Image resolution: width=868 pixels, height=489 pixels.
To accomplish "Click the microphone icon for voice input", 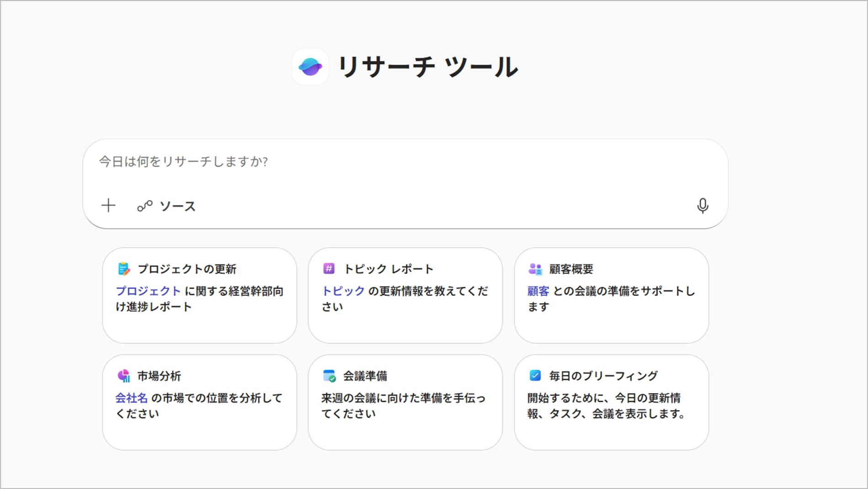I will 702,206.
